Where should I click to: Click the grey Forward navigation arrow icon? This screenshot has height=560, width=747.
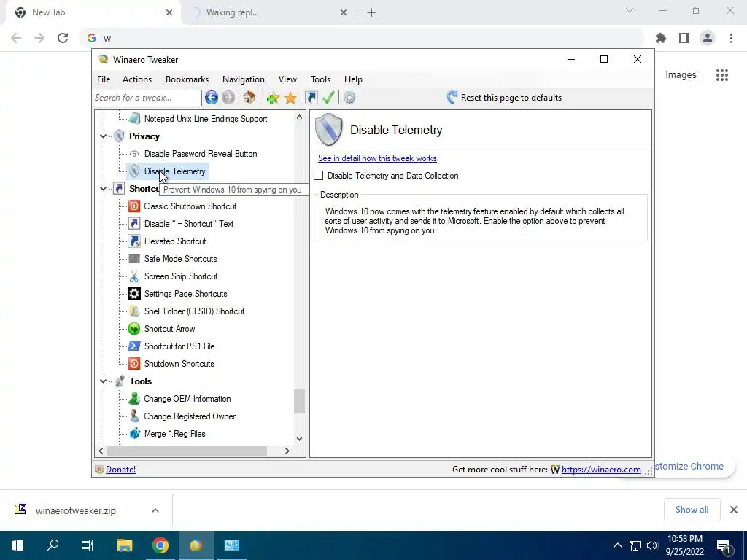pyautogui.click(x=228, y=98)
